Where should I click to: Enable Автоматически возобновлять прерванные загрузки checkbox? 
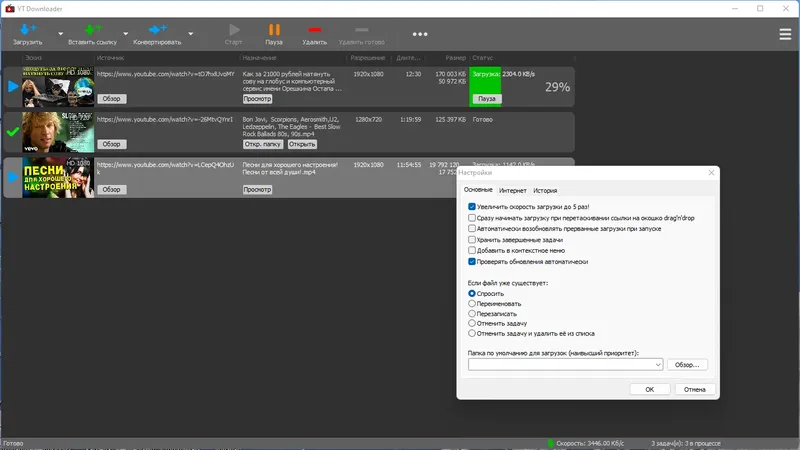tap(472, 229)
